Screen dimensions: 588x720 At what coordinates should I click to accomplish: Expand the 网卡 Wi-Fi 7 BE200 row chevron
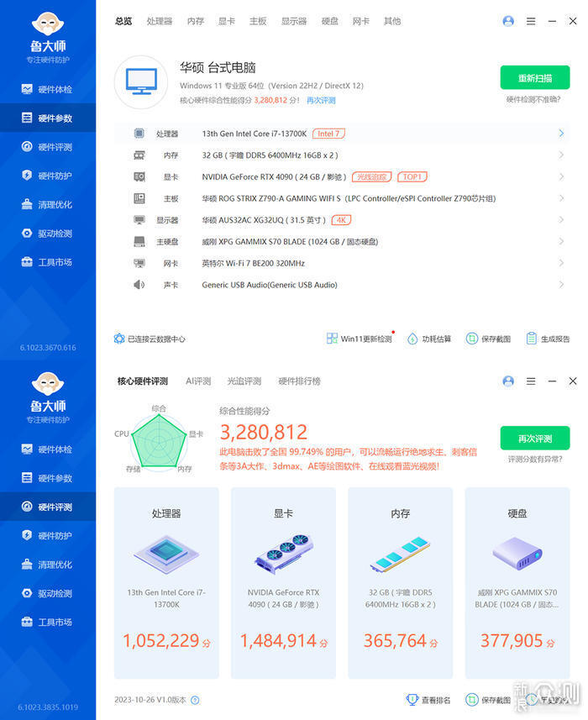click(x=561, y=263)
